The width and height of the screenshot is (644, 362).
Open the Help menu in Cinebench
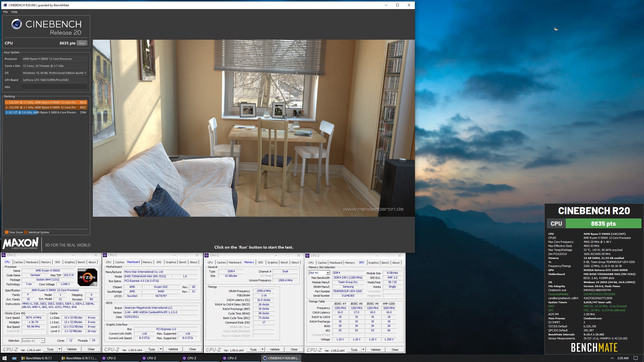coord(14,12)
